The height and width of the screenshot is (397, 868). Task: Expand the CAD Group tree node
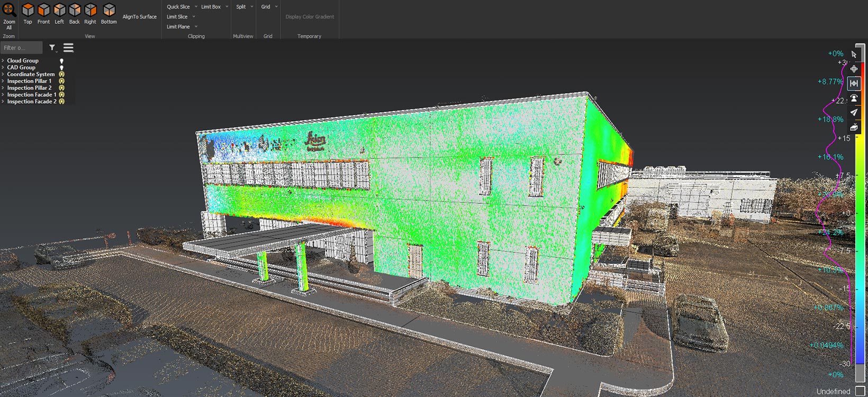(3, 68)
